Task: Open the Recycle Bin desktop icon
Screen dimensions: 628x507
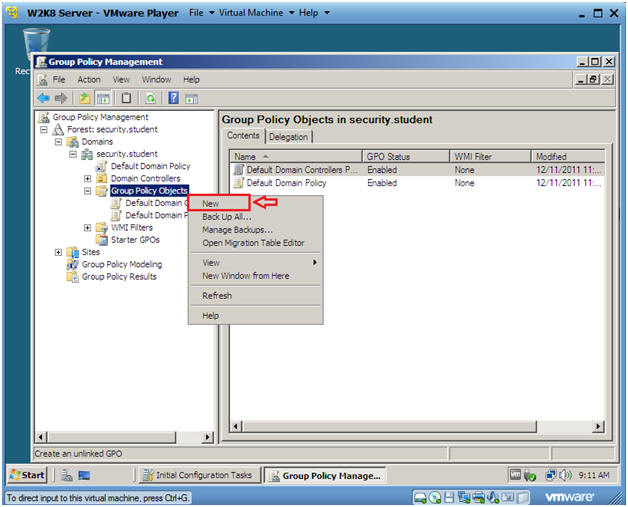Action: pyautogui.click(x=36, y=44)
